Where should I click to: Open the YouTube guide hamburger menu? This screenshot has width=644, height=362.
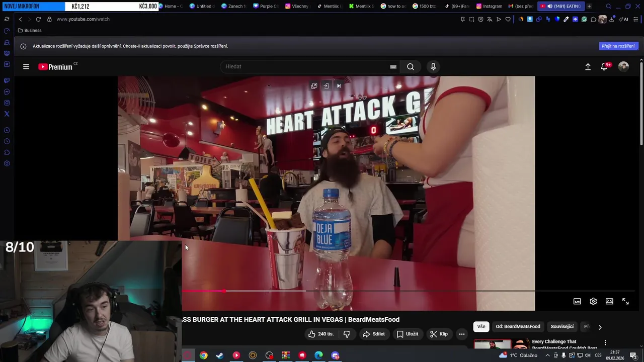(26, 67)
